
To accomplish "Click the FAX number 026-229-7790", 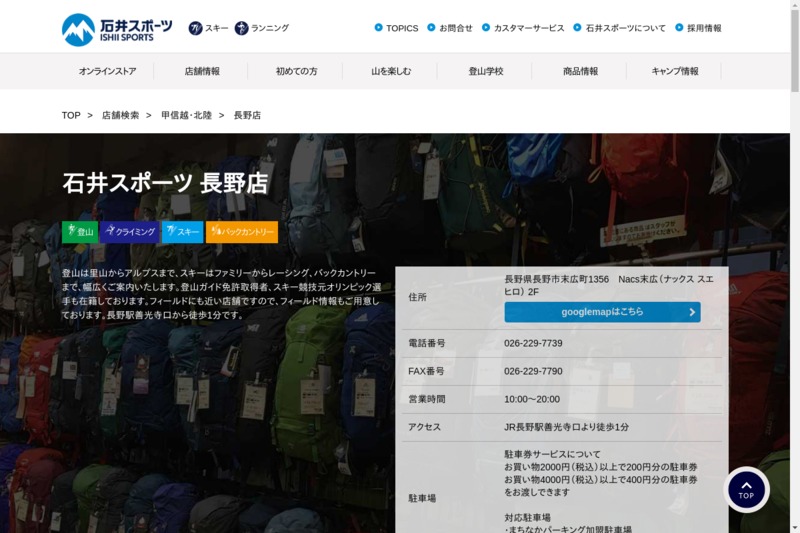I will pyautogui.click(x=533, y=371).
